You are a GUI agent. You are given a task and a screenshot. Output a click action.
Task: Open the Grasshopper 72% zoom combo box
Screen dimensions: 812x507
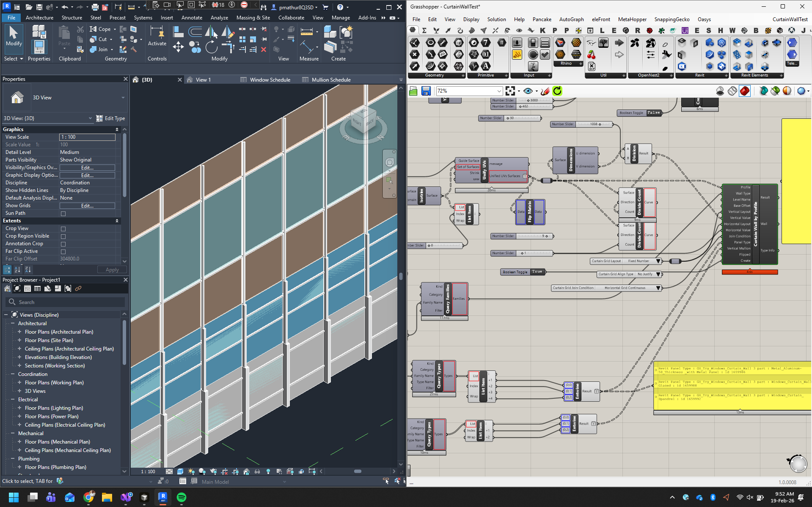469,91
